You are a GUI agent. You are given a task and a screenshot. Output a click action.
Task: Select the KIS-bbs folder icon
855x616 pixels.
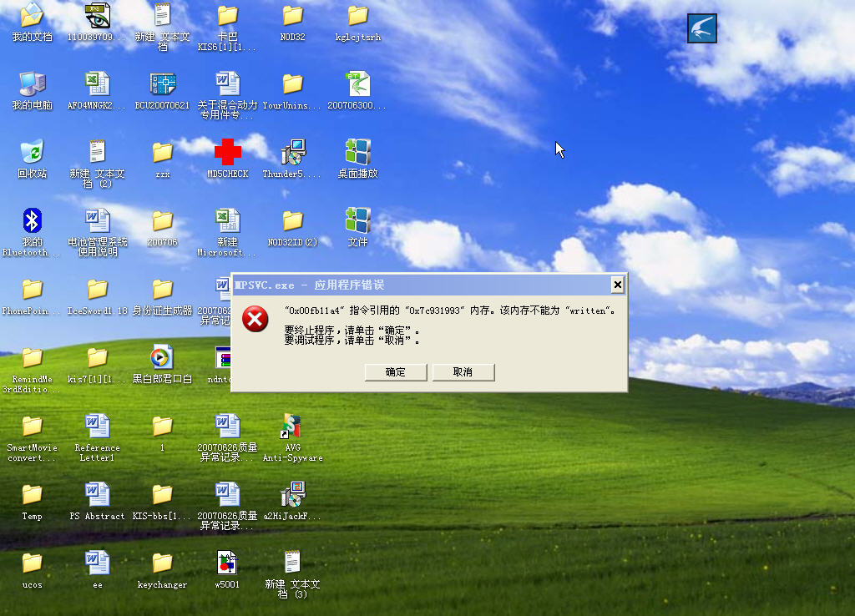pyautogui.click(x=162, y=502)
